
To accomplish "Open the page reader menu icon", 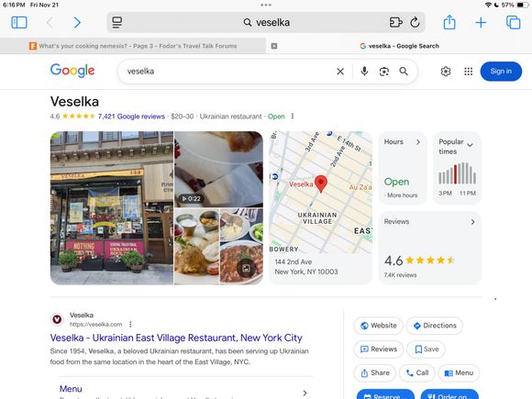I will click(x=117, y=23).
